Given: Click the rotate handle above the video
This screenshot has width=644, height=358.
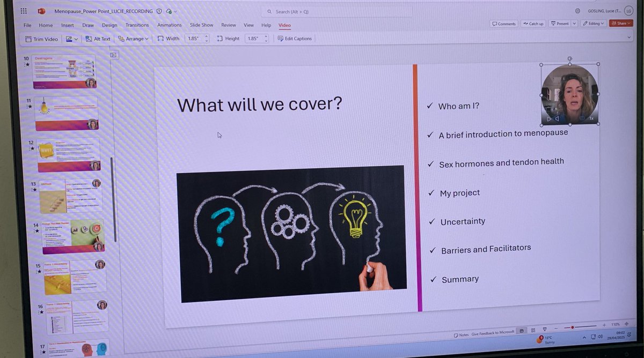Looking at the screenshot, I should pyautogui.click(x=570, y=58).
